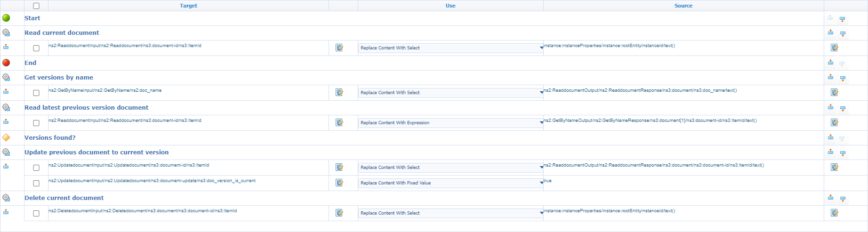Move the Start step down
This screenshot has width=868, height=232.
pos(842,19)
